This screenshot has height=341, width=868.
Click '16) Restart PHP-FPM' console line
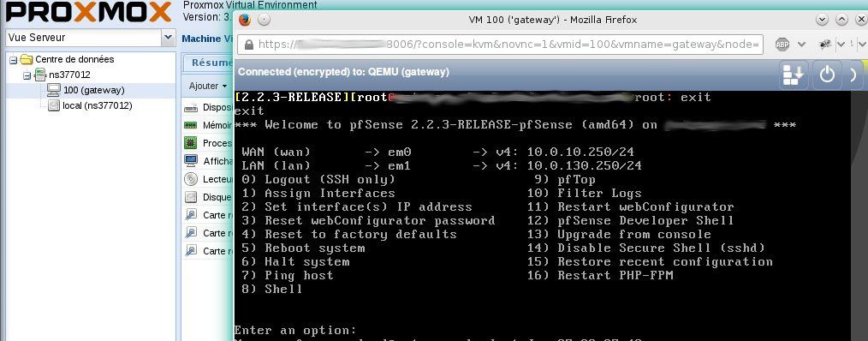coord(600,275)
